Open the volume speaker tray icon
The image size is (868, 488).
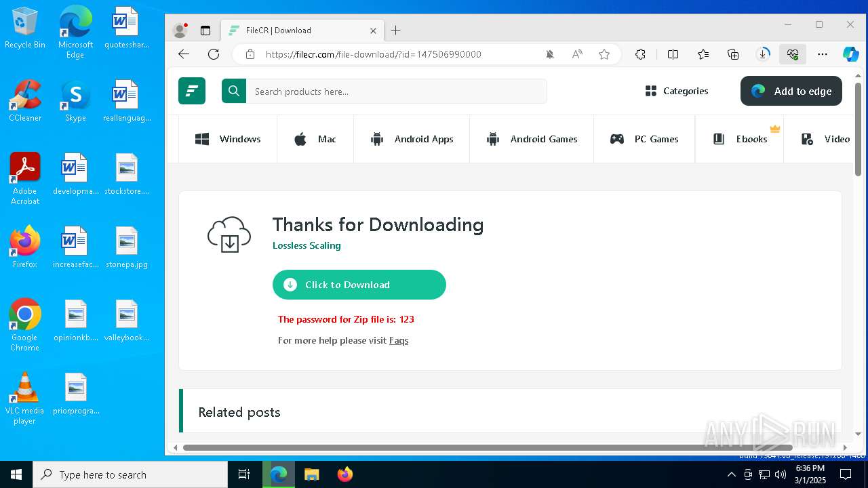click(780, 474)
